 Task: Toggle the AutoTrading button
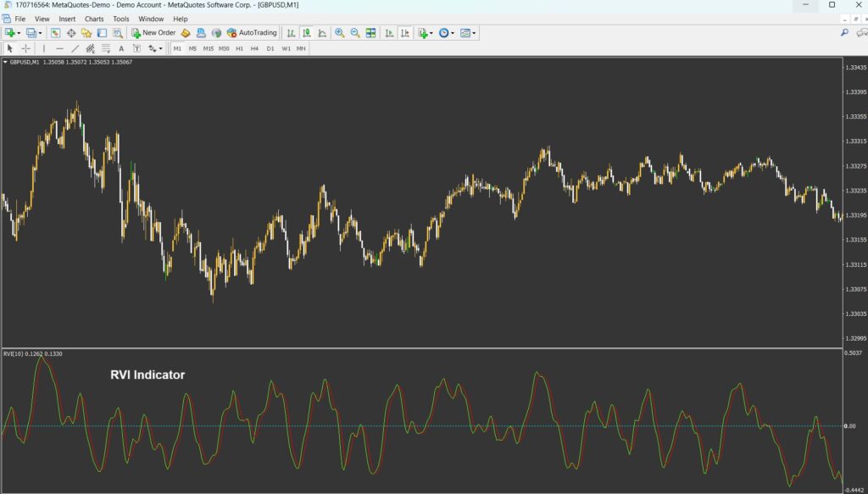pyautogui.click(x=252, y=33)
